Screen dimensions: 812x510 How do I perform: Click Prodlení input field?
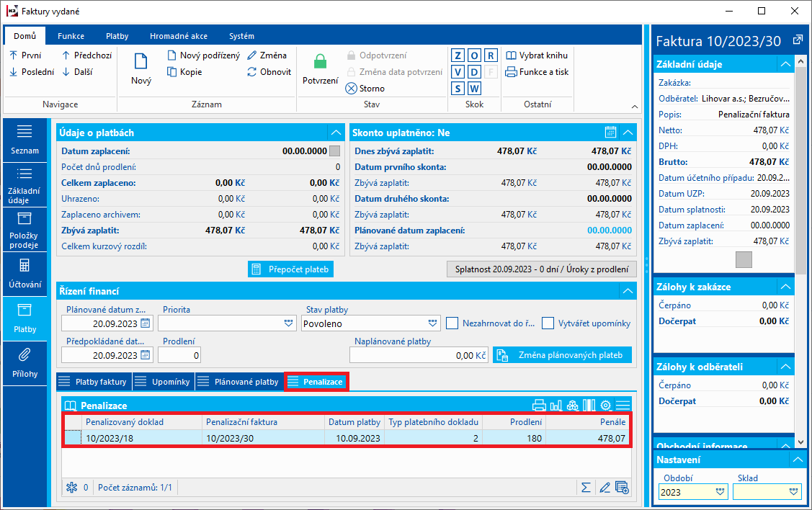[179, 355]
